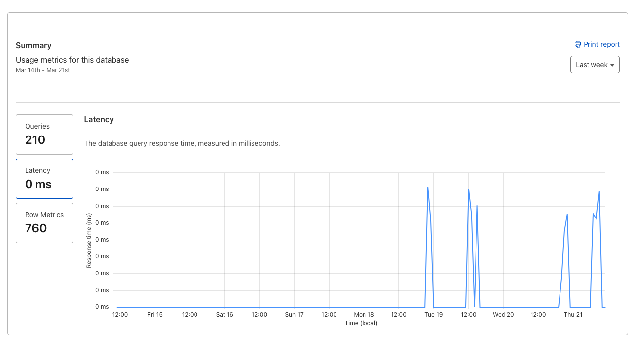Click the 'Time (local)' axis label
This screenshot has width=644, height=353.
[361, 323]
